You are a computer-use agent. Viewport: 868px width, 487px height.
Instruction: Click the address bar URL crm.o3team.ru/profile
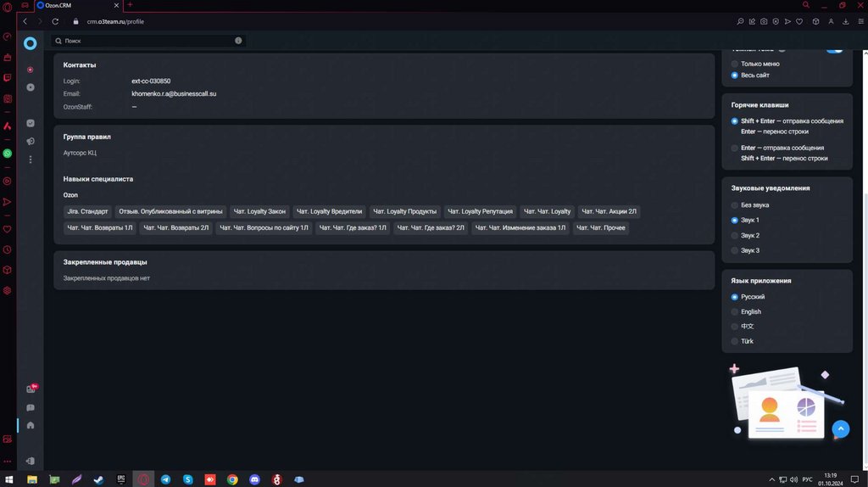point(115,21)
